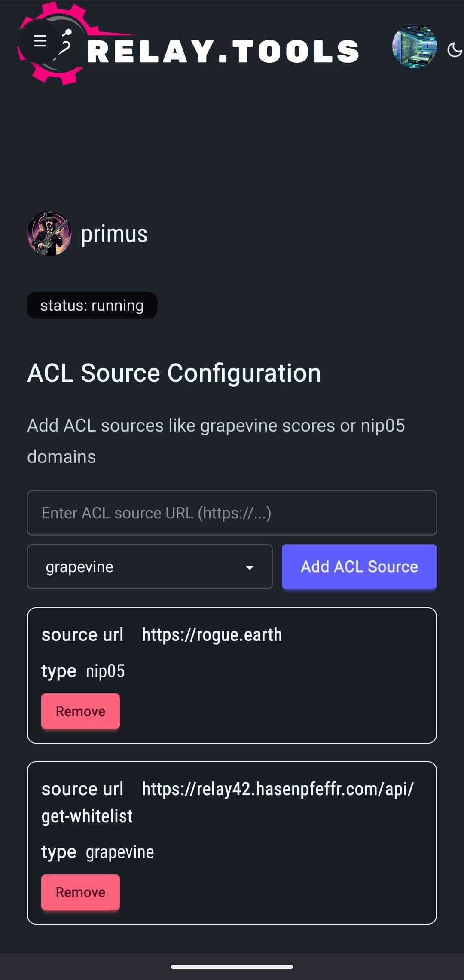The image size is (464, 980).
Task: Toggle dark mode moon icon
Action: coord(455,50)
